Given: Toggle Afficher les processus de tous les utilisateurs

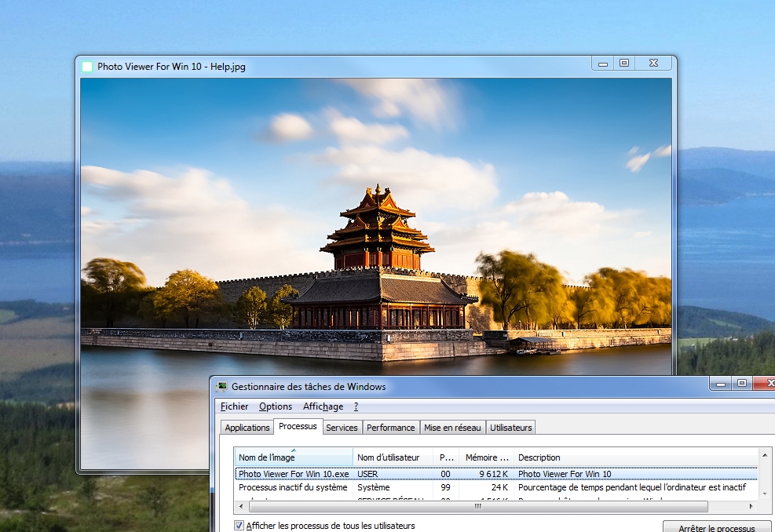Looking at the screenshot, I should pyautogui.click(x=239, y=526).
